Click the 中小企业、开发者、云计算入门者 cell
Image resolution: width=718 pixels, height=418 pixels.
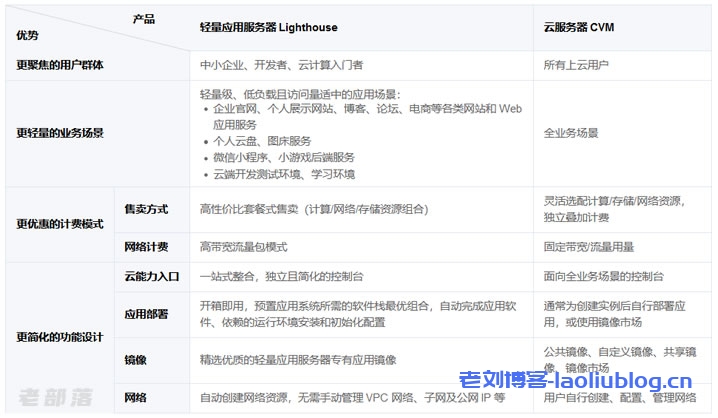pyautogui.click(x=279, y=65)
